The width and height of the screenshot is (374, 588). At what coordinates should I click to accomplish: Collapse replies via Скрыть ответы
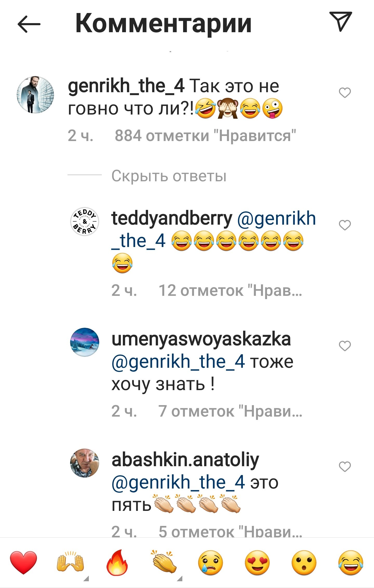click(169, 176)
